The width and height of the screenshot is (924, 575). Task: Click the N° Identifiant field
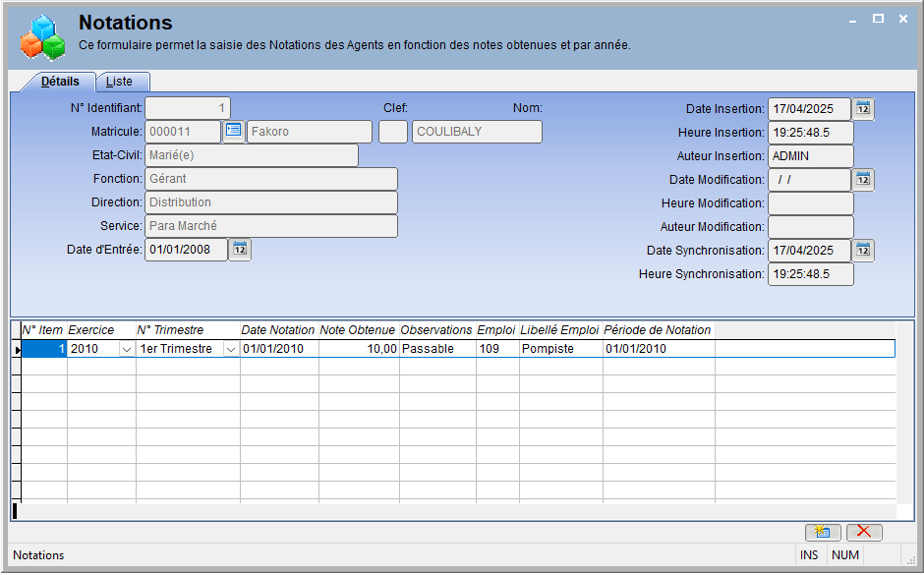pos(188,108)
